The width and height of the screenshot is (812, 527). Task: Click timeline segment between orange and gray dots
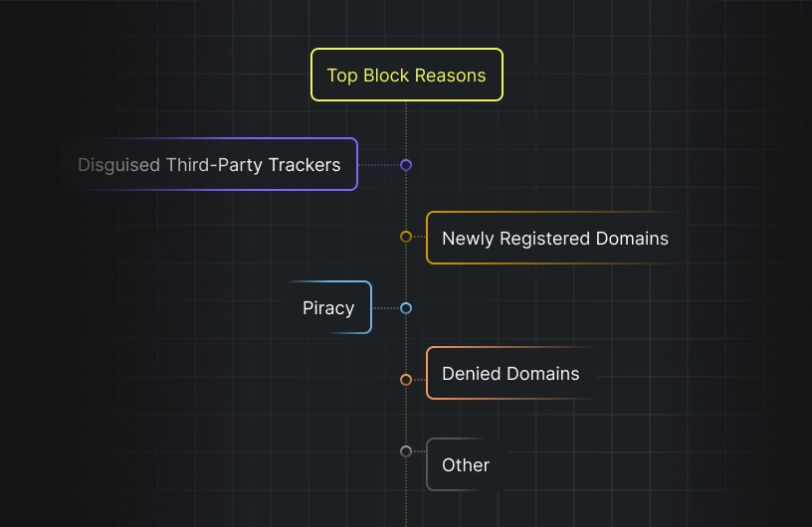point(406,416)
